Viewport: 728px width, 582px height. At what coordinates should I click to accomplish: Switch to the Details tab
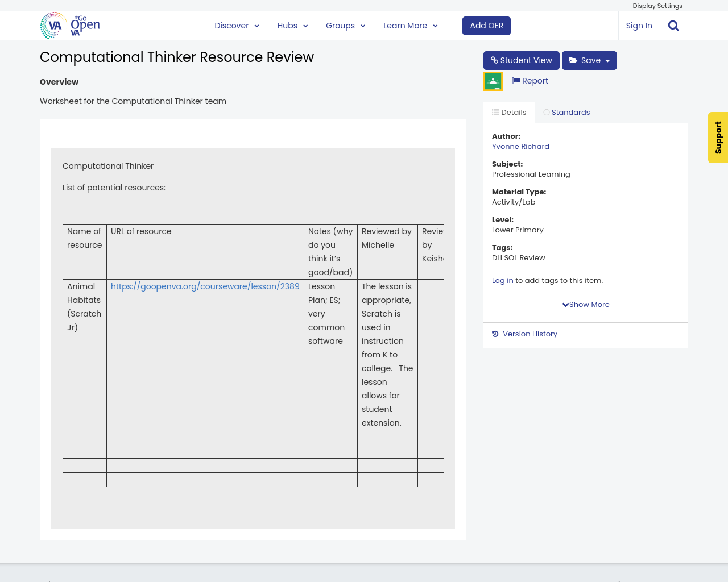point(509,113)
